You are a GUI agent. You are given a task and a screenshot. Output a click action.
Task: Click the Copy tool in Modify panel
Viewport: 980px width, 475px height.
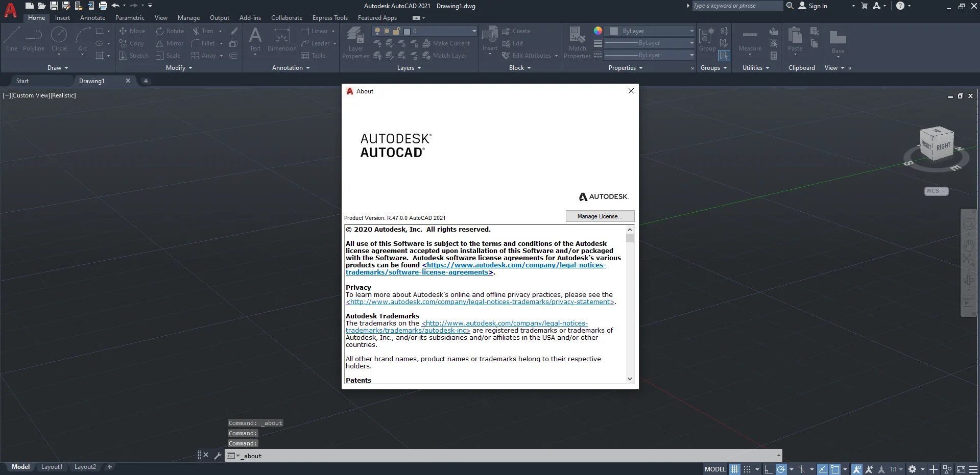click(132, 43)
